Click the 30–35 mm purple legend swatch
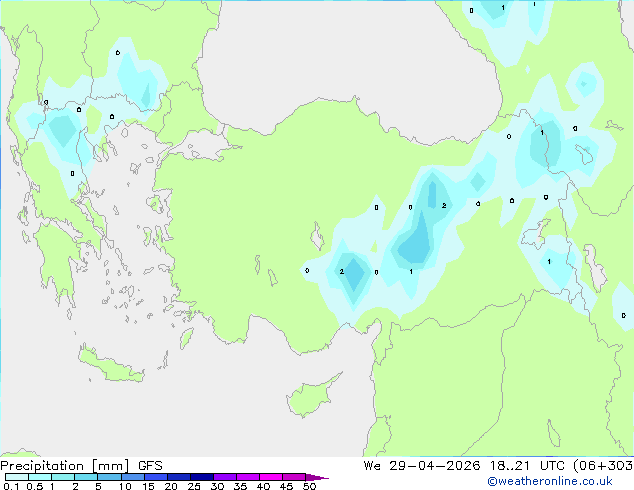The image size is (634, 490). click(224, 477)
